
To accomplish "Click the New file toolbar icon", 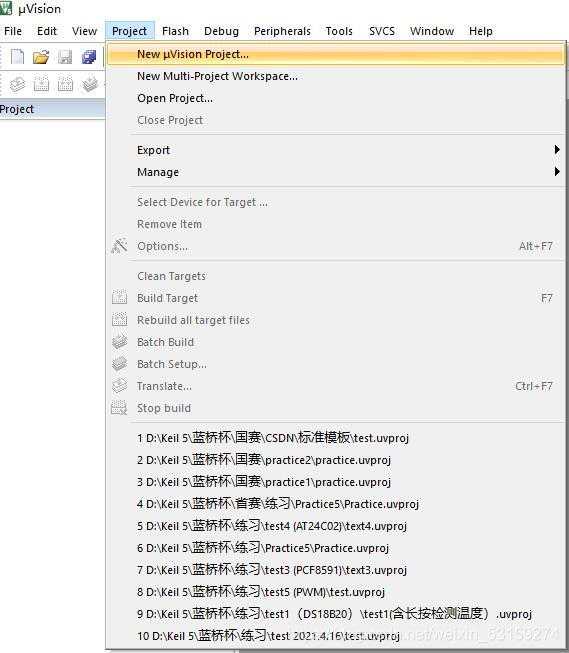I will coord(17,57).
